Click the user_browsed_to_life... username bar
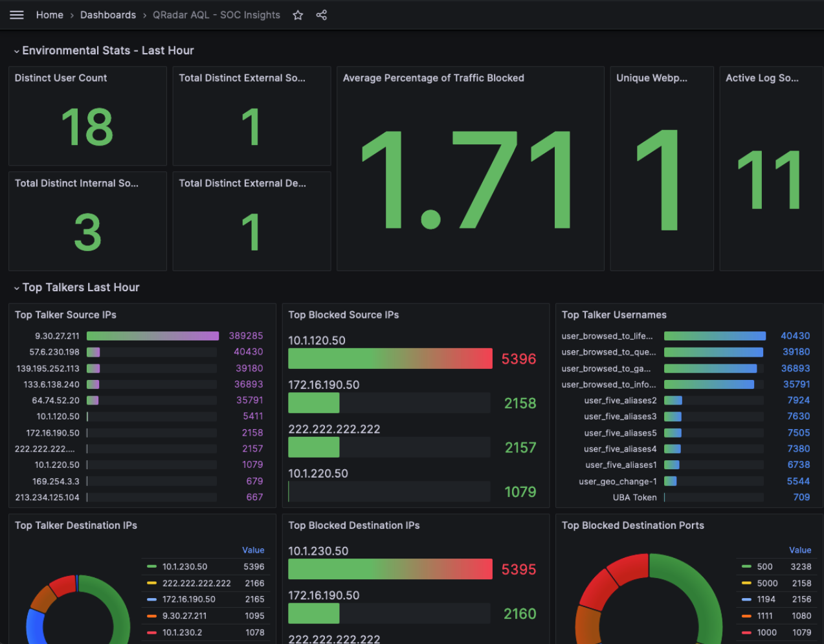The image size is (824, 644). [715, 336]
